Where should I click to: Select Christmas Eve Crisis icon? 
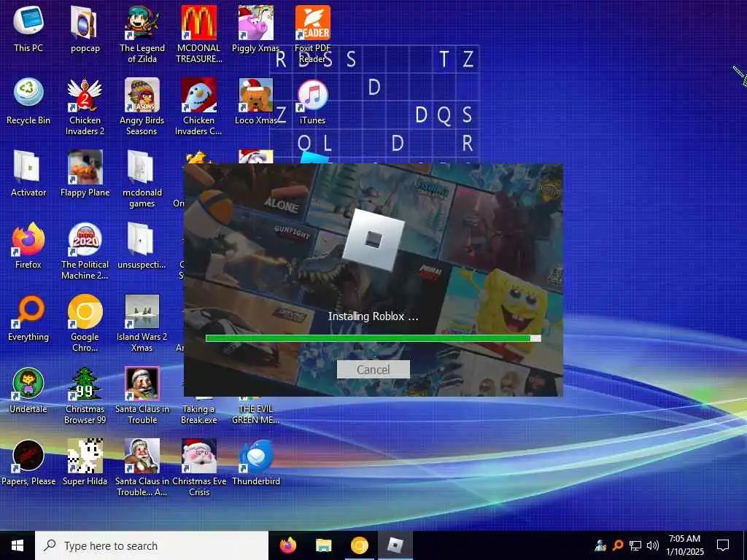[198, 467]
